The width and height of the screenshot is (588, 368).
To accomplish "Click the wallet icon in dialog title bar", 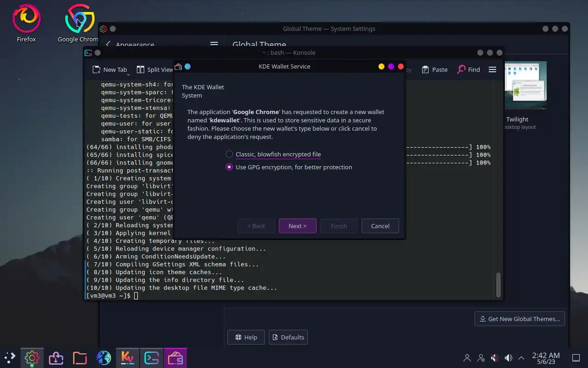I will tap(178, 66).
